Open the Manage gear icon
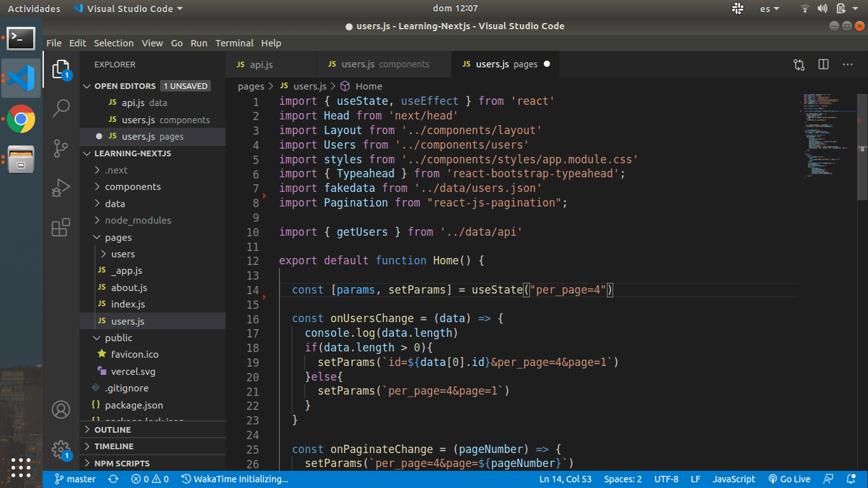Screen dimensions: 868x488 point(61,450)
